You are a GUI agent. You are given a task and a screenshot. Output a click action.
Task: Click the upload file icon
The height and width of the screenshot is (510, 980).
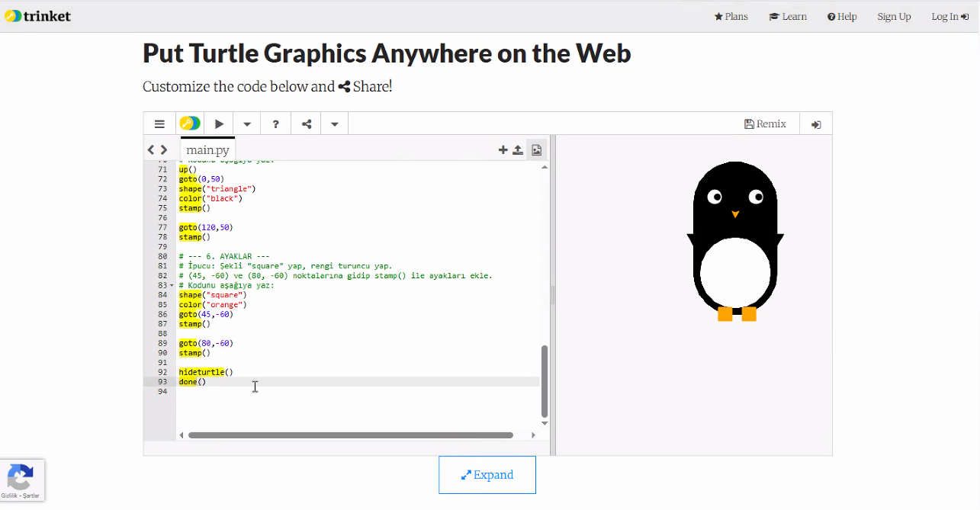[x=518, y=150]
